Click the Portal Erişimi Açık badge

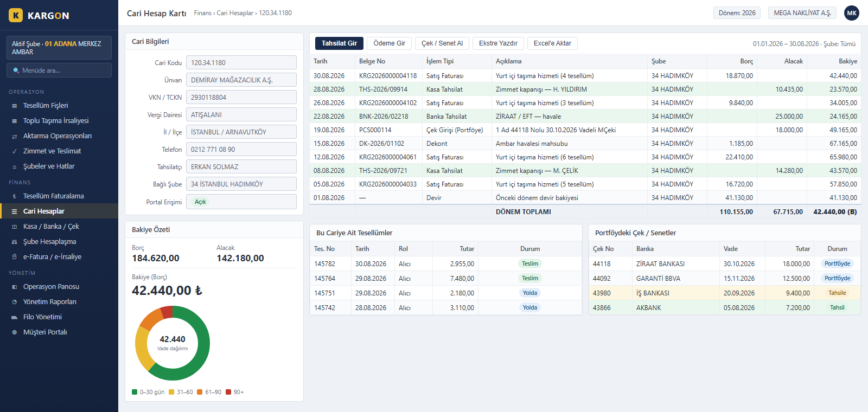point(200,202)
